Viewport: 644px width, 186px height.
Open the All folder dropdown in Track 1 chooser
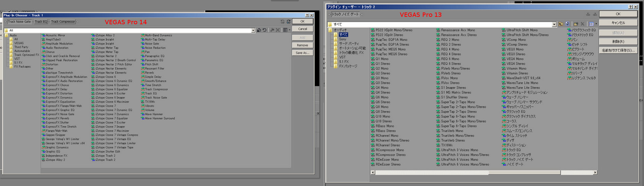pyautogui.click(x=253, y=30)
